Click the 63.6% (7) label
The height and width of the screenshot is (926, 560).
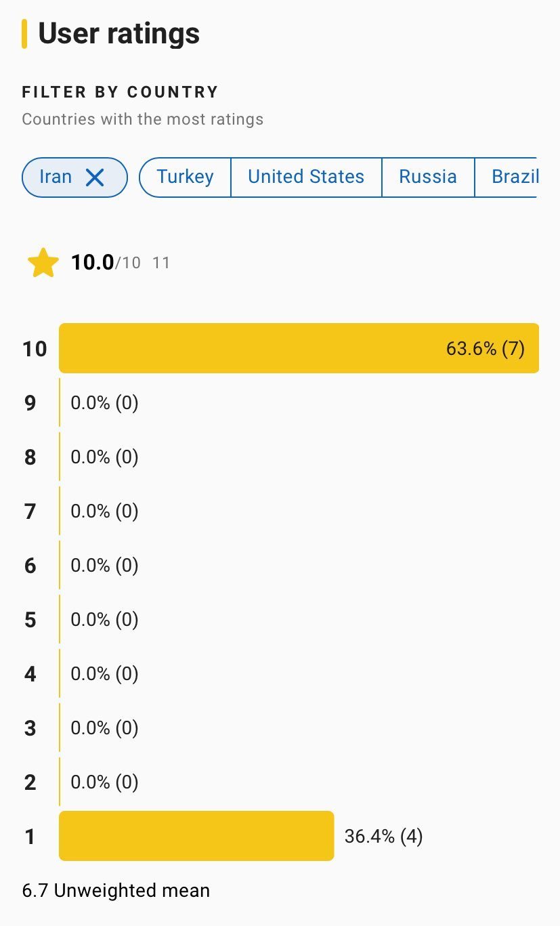485,349
